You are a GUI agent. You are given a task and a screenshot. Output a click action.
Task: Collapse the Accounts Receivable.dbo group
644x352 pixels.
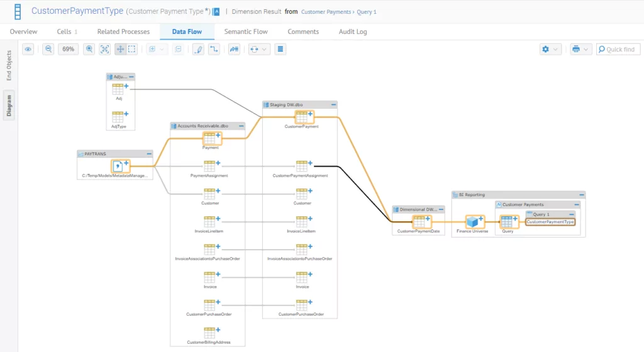click(x=241, y=126)
